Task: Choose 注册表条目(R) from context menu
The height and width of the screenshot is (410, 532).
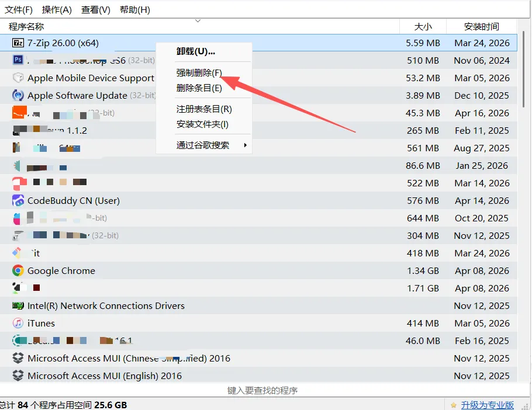Action: click(x=203, y=109)
